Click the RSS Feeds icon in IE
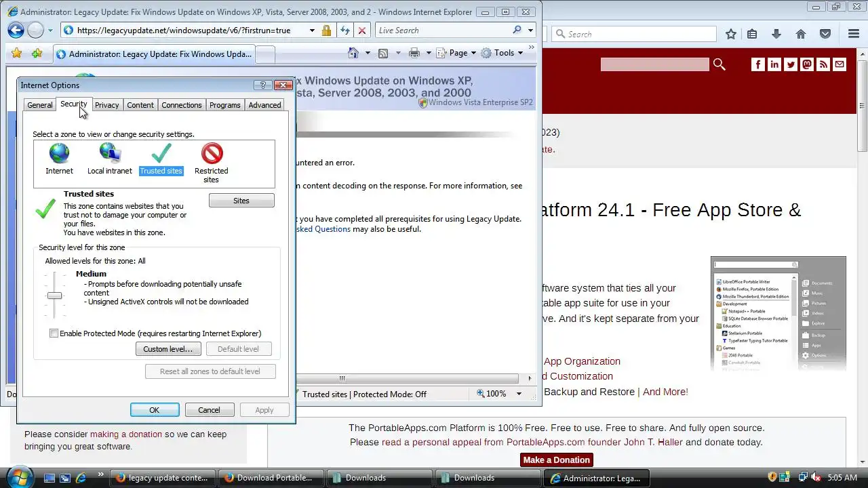Viewport: 868px width, 488px height. click(x=383, y=53)
